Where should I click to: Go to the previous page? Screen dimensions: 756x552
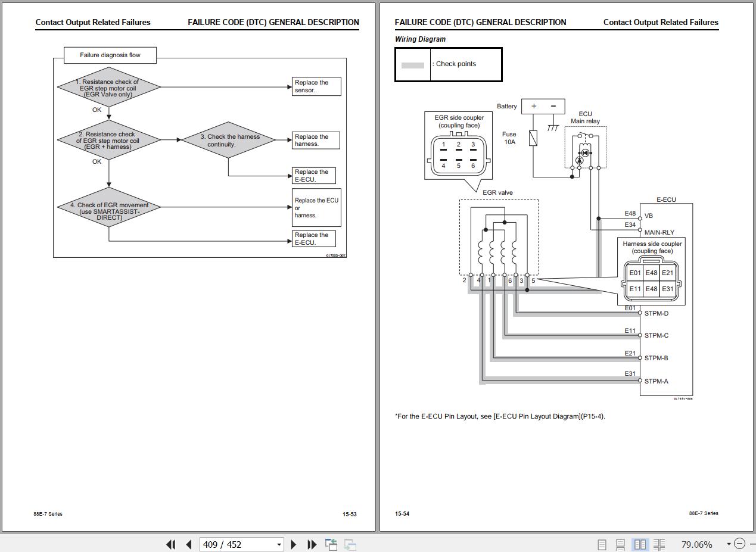tap(189, 544)
